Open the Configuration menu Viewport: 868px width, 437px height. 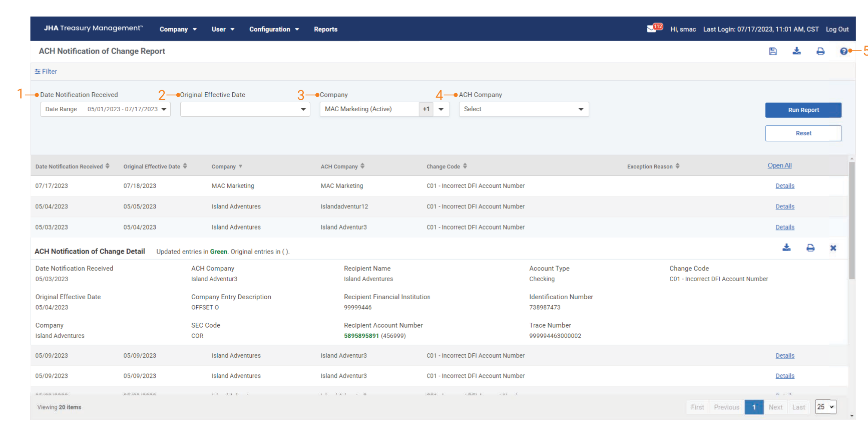(274, 29)
